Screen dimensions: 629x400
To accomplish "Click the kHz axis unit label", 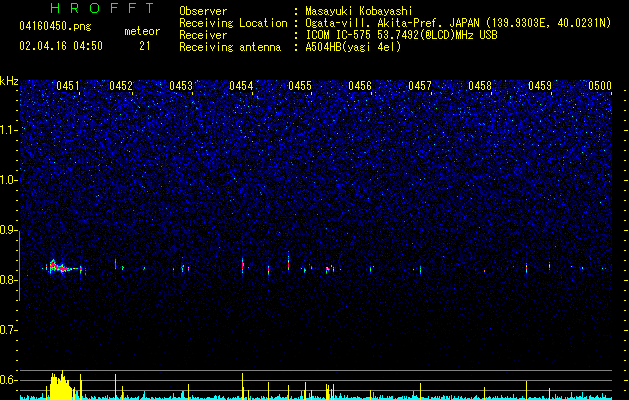I will [9, 81].
